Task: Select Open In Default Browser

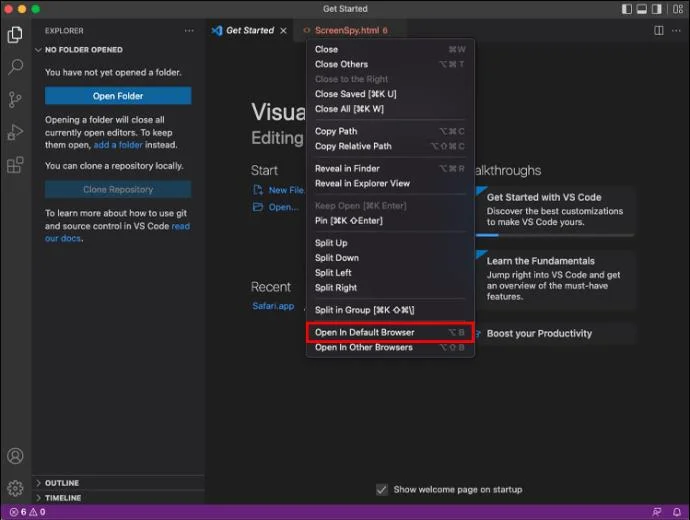Action: click(x=390, y=332)
